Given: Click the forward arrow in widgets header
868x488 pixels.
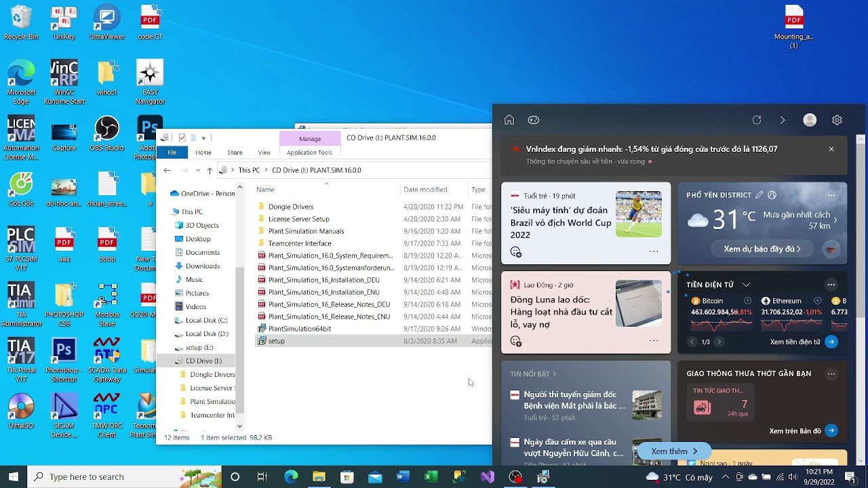Looking at the screenshot, I should 783,120.
